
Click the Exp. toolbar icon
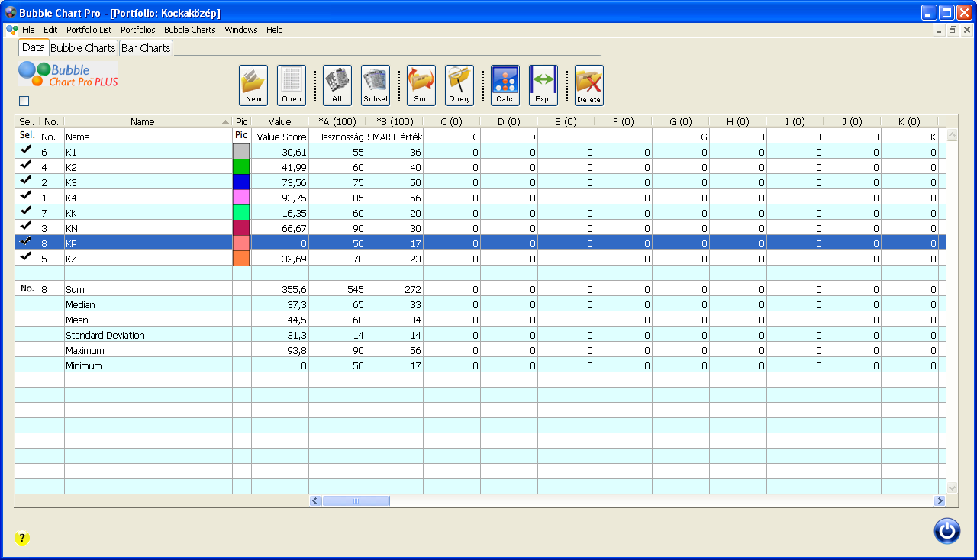(x=543, y=85)
